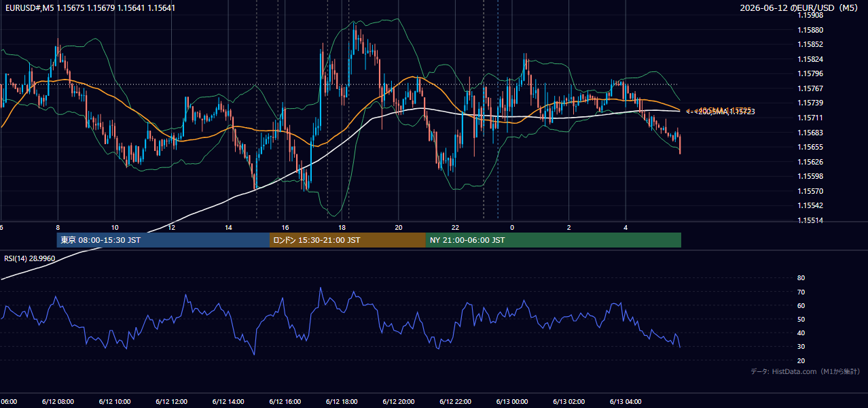Select the ロンドン 15:30-21:00 JST session bar
The image size is (868, 408).
click(348, 240)
